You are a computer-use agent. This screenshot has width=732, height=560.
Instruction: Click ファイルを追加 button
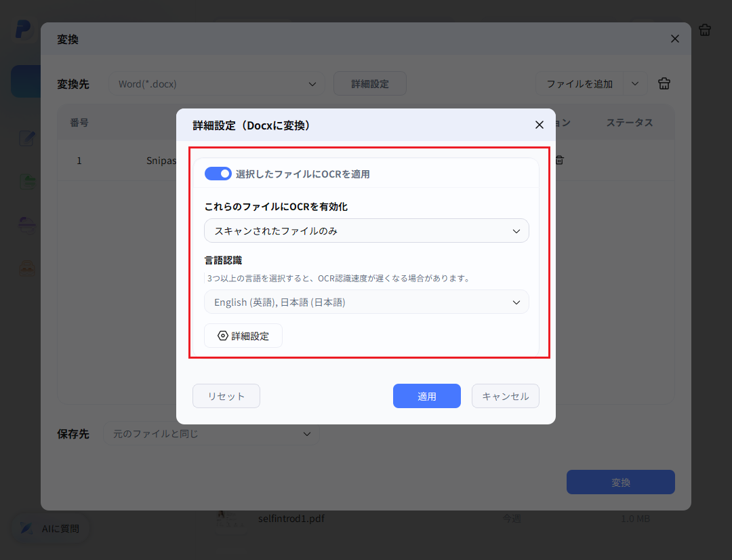pyautogui.click(x=579, y=84)
